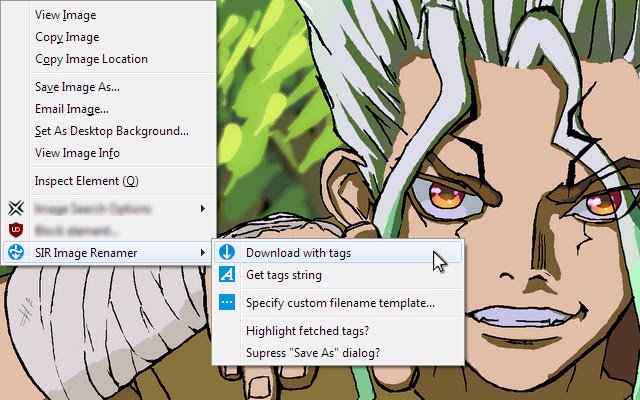Click Download with tags

pos(338,253)
